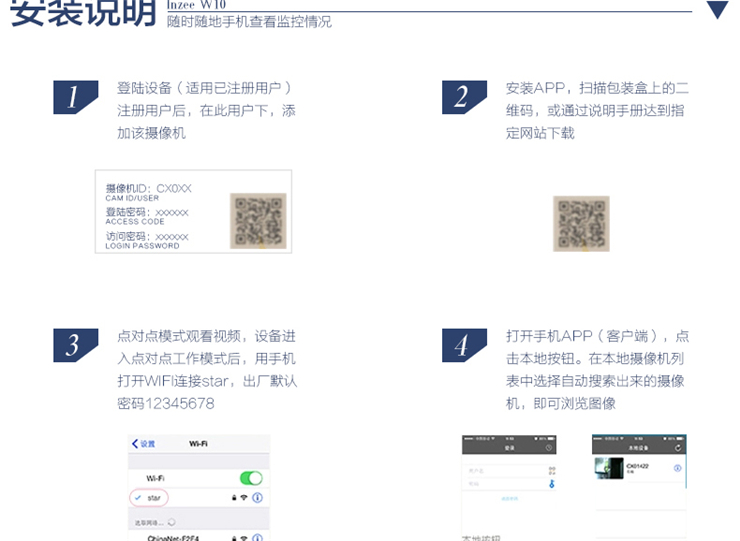Click the down triangle at top right
The width and height of the screenshot is (740, 541).
tap(718, 11)
